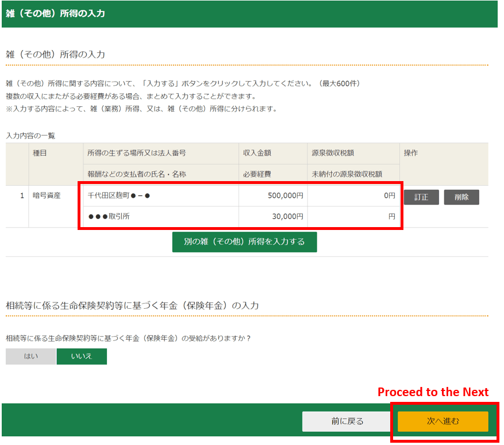Click the 相続等に係る生命保険契約等 section heading
504x445 pixels.
coord(132,305)
